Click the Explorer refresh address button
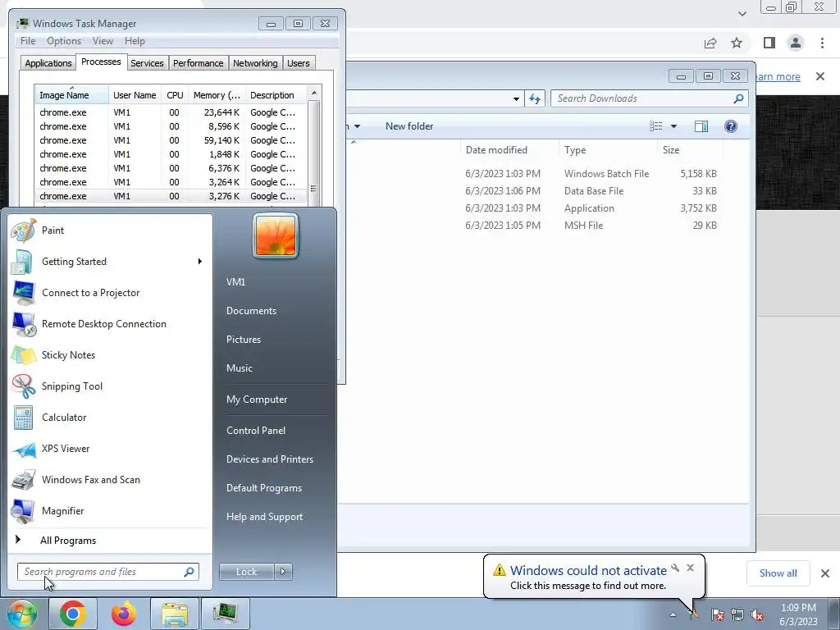 [x=535, y=98]
